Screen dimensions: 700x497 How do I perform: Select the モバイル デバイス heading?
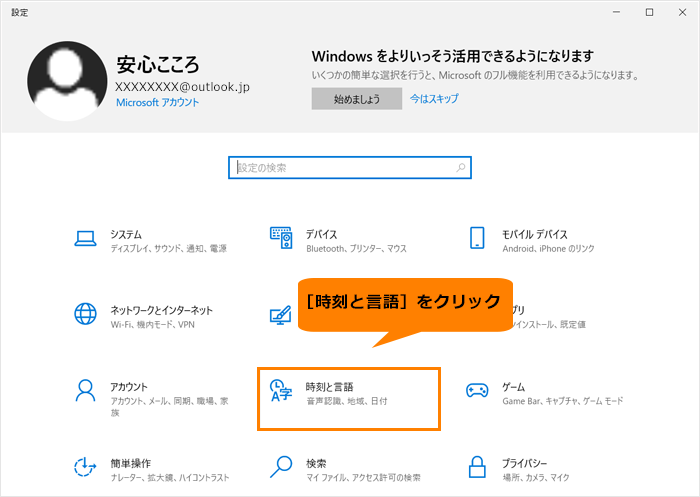[x=534, y=234]
